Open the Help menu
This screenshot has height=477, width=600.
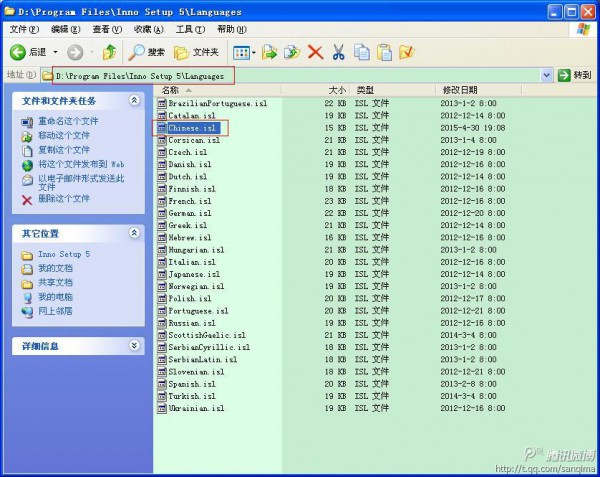232,29
